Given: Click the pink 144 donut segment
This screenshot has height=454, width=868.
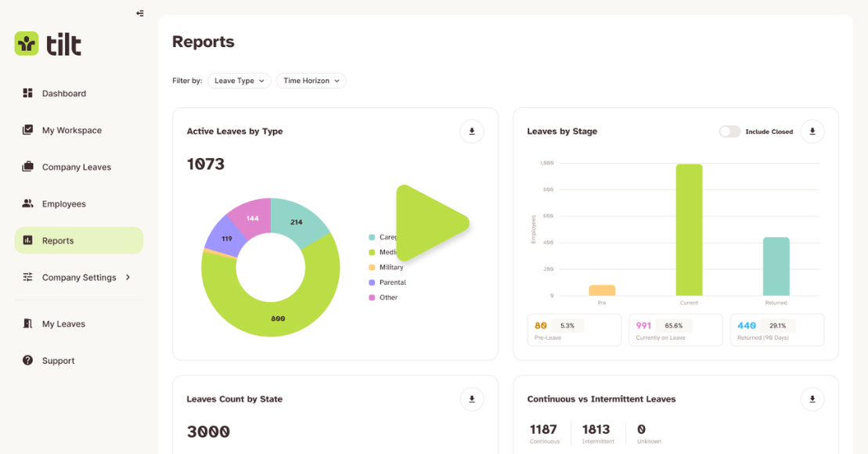Looking at the screenshot, I should (253, 218).
